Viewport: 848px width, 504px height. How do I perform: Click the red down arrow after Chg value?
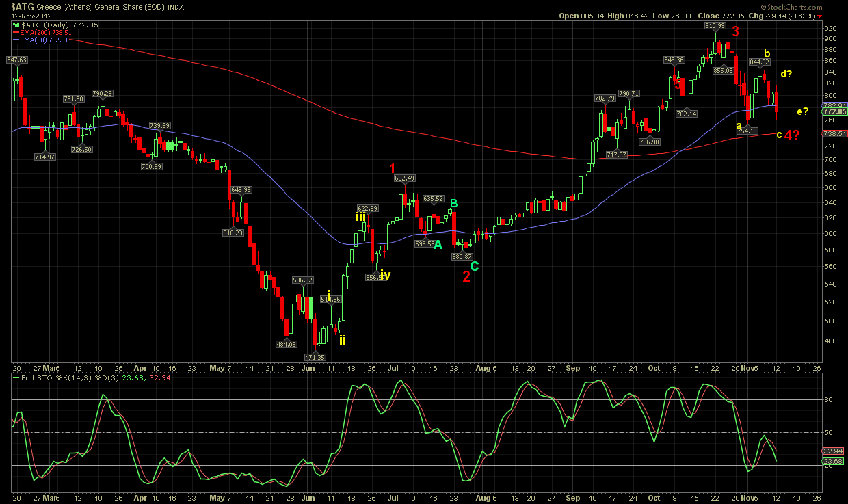coord(820,16)
